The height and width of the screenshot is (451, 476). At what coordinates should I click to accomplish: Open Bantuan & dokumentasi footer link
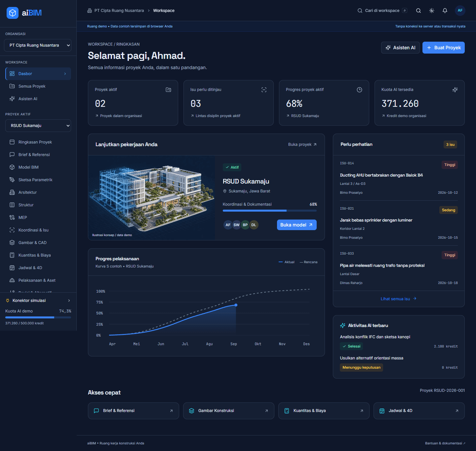pyautogui.click(x=445, y=443)
